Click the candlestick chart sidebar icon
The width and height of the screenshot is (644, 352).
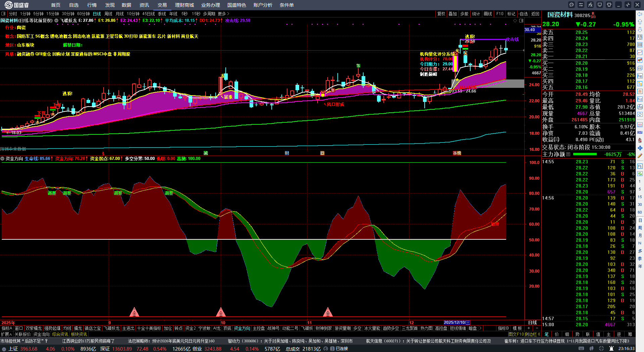[640, 60]
